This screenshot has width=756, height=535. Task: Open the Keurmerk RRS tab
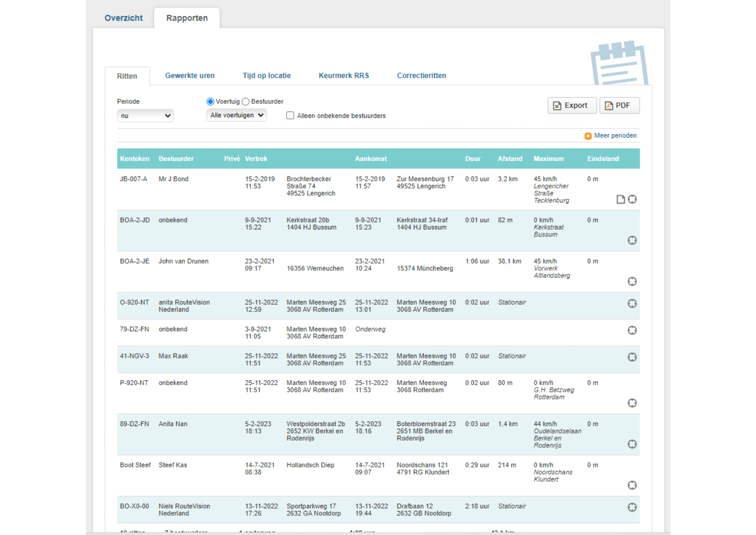(344, 76)
